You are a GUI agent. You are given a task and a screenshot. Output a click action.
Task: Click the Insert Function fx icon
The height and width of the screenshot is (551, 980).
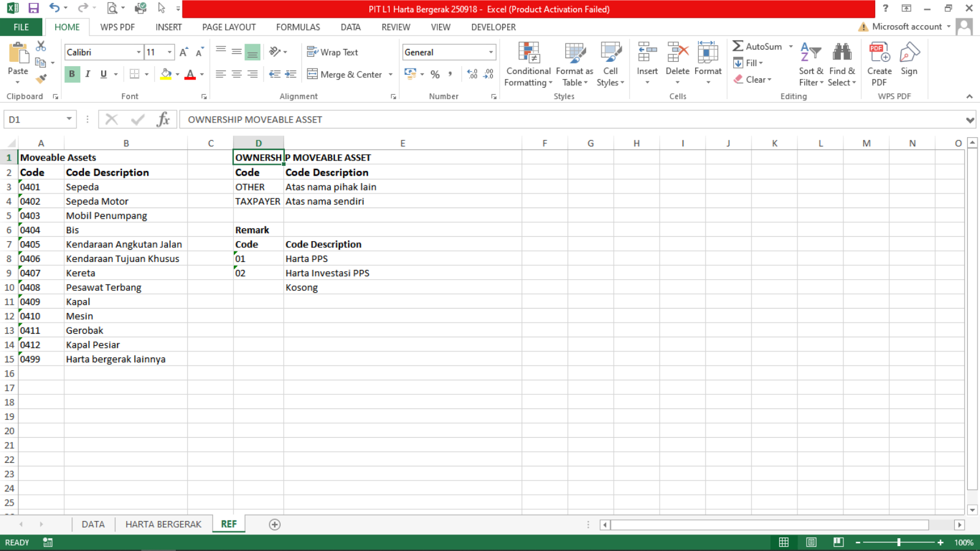pos(163,119)
